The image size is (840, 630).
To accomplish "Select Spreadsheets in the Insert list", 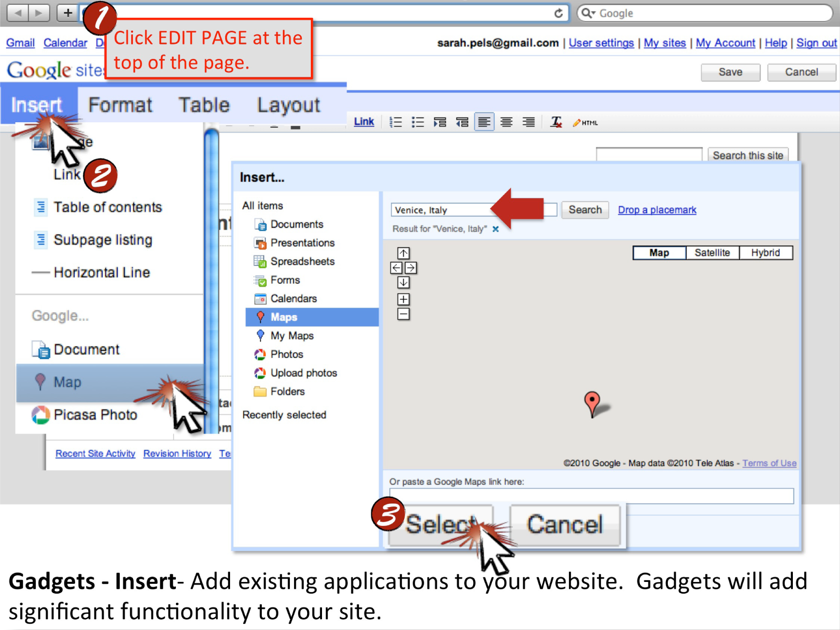I will [294, 261].
